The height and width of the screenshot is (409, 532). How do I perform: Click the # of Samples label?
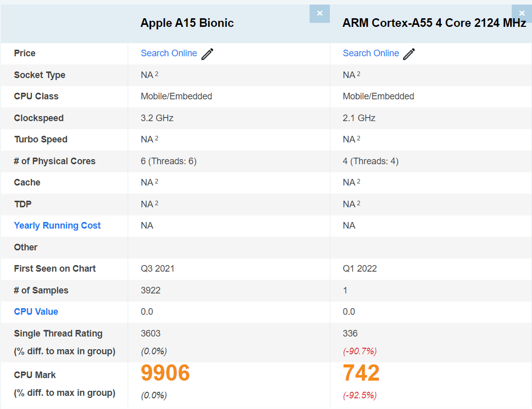41,290
